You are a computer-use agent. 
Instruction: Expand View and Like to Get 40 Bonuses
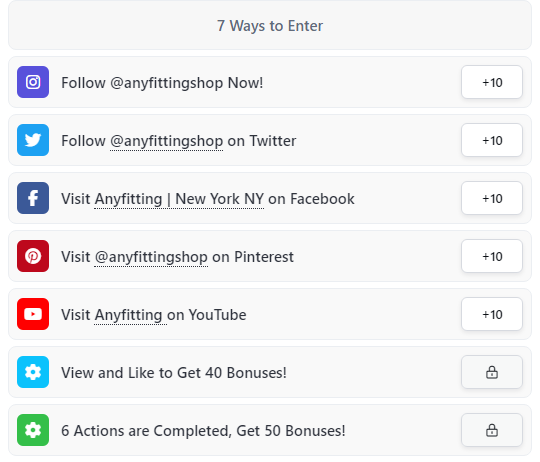coord(270,372)
